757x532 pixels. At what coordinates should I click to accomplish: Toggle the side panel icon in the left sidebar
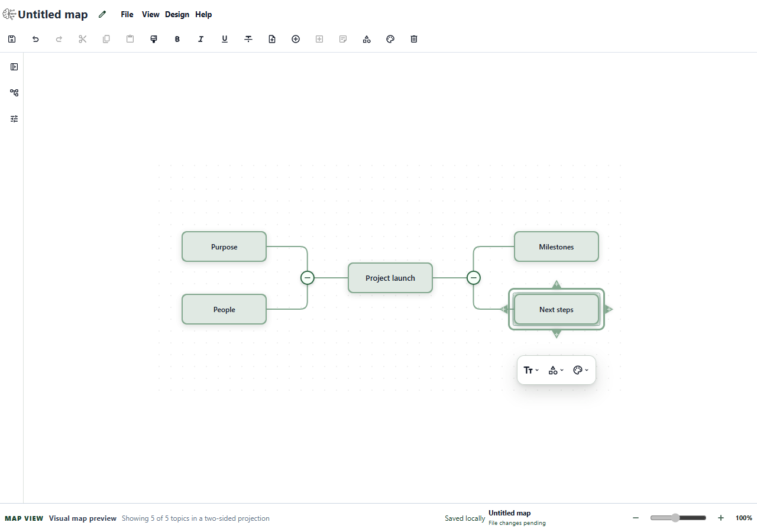click(14, 67)
